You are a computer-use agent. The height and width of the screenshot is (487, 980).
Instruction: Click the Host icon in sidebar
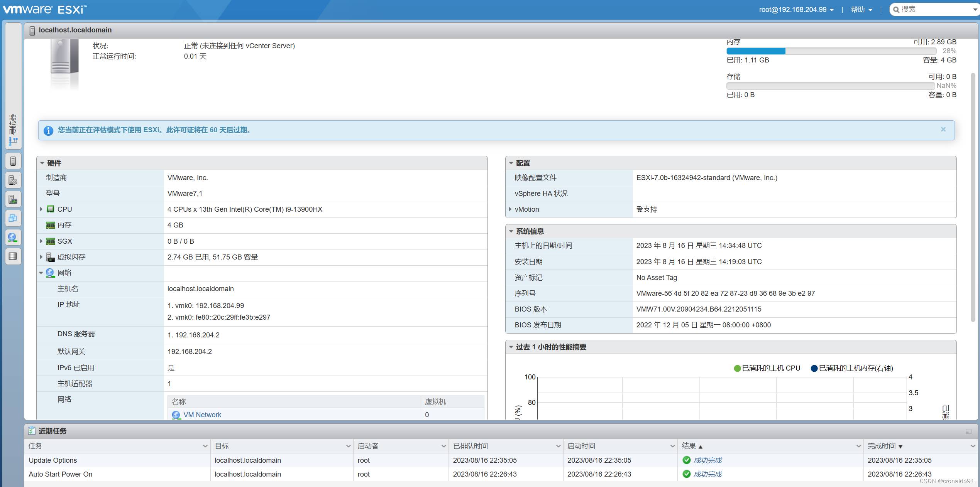[13, 161]
